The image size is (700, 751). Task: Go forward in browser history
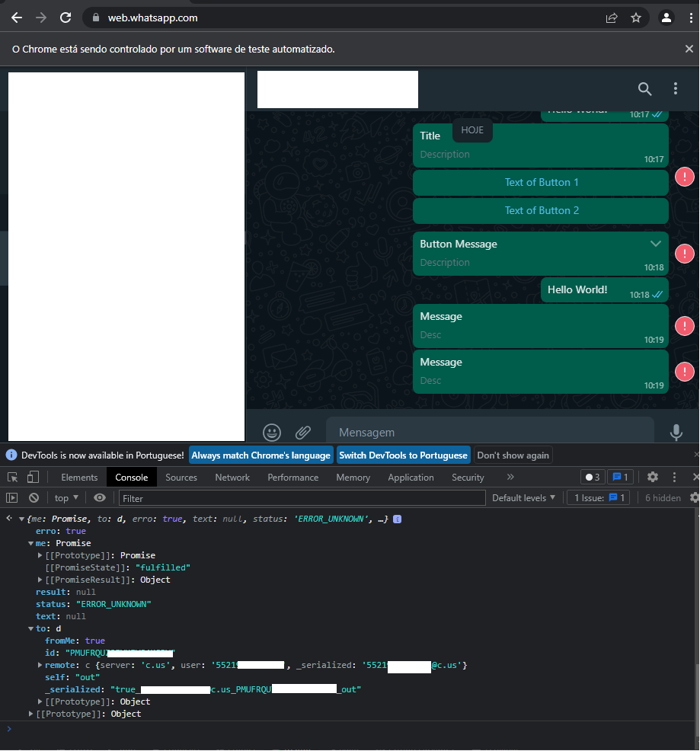[x=41, y=18]
